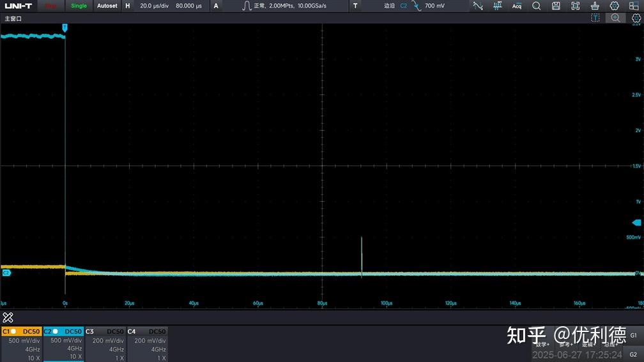644x362 pixels.
Task: Open the 参考+ reference menu
Action: [x=566, y=345]
